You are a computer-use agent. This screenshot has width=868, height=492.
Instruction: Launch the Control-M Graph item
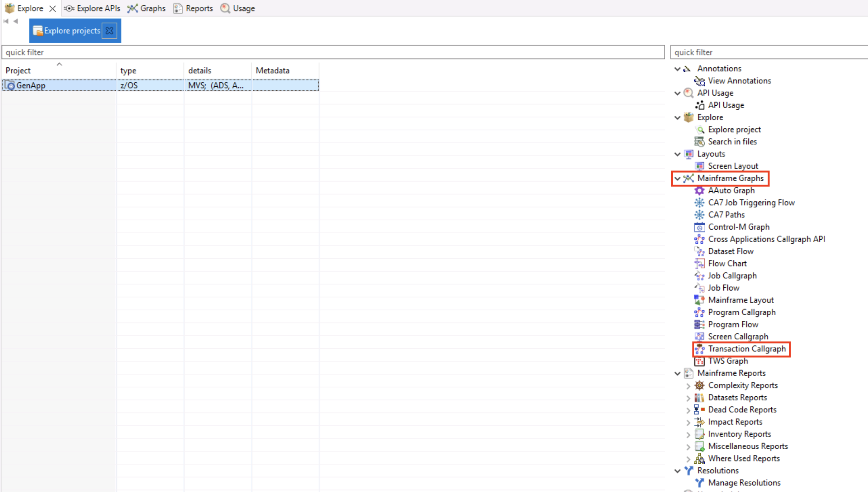[738, 227]
